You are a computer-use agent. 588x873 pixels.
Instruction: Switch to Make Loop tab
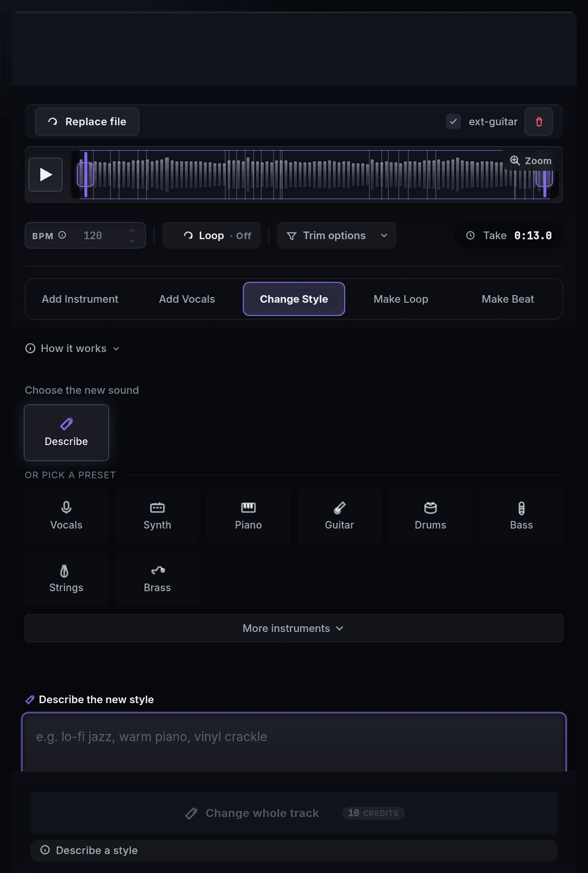[x=401, y=299]
